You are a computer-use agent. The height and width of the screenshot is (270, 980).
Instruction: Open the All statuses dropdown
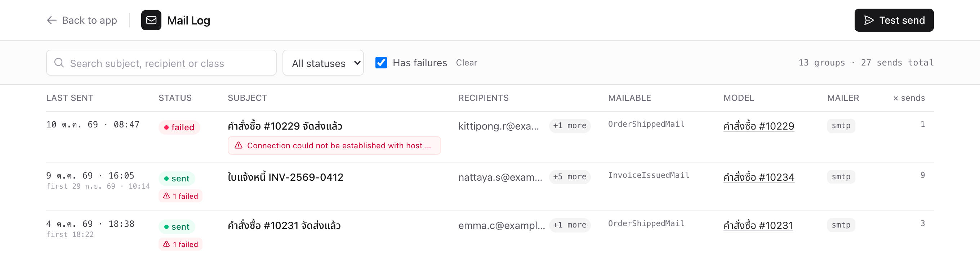tap(323, 63)
